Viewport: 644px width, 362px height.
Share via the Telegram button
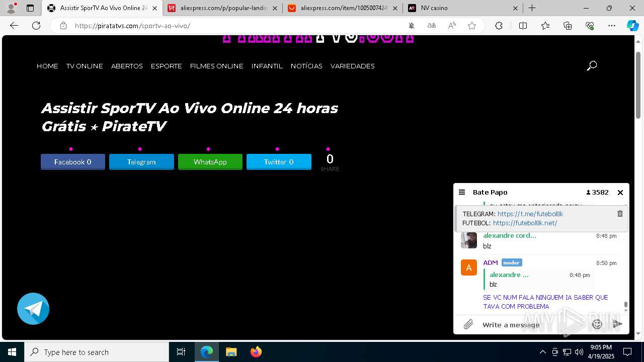tap(141, 162)
